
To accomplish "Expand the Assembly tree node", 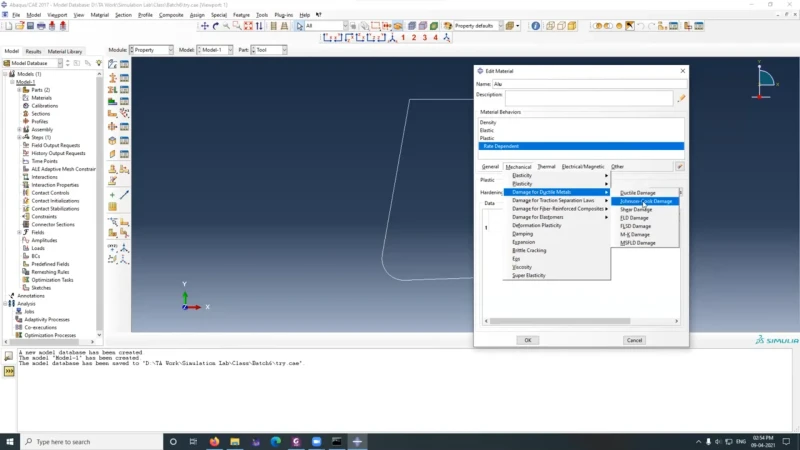I will (19, 130).
